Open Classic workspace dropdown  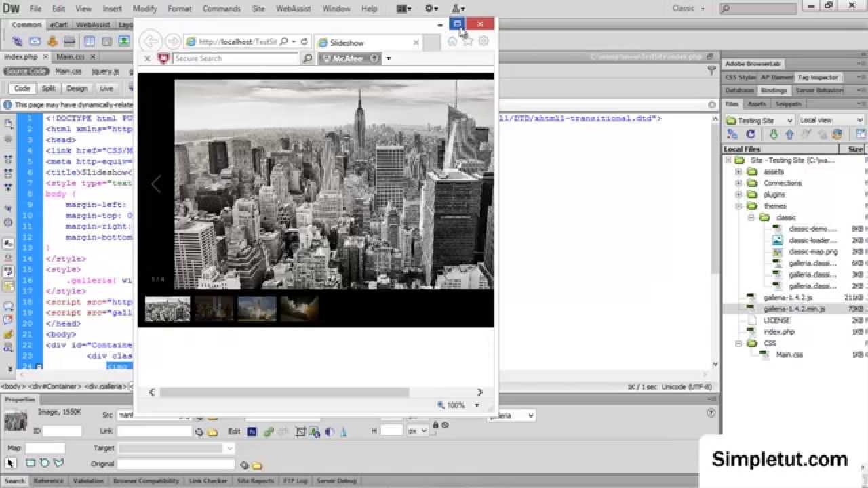tap(688, 9)
